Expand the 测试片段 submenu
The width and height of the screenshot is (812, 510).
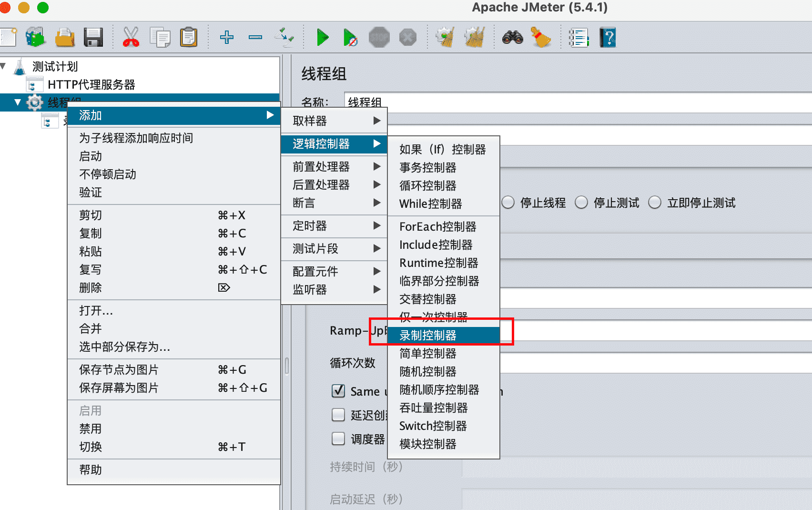(334, 248)
